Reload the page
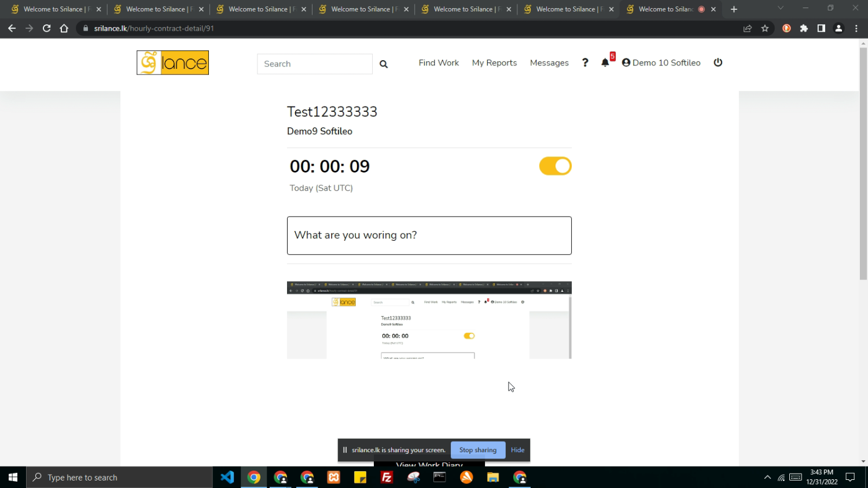 click(47, 28)
